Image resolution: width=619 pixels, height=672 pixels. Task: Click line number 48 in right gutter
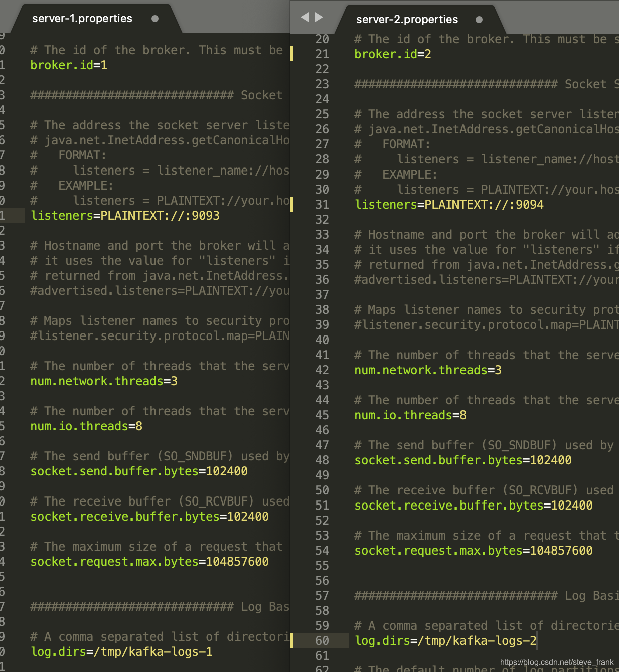click(x=322, y=460)
